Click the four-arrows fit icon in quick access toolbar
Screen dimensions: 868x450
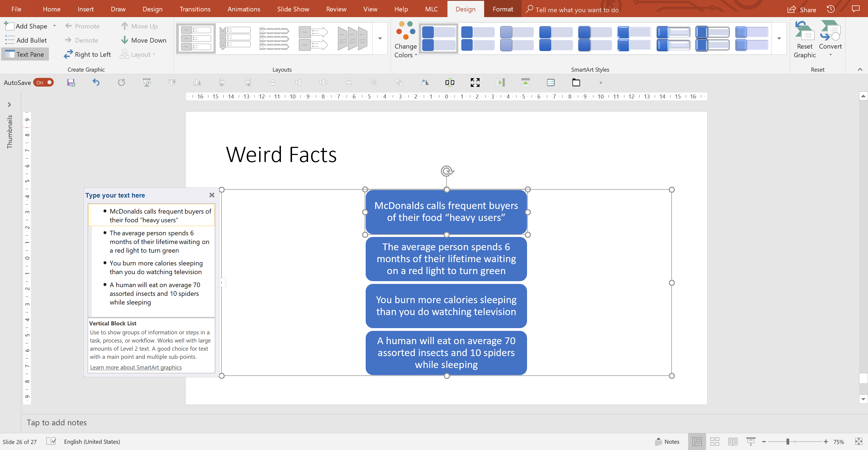[475, 83]
